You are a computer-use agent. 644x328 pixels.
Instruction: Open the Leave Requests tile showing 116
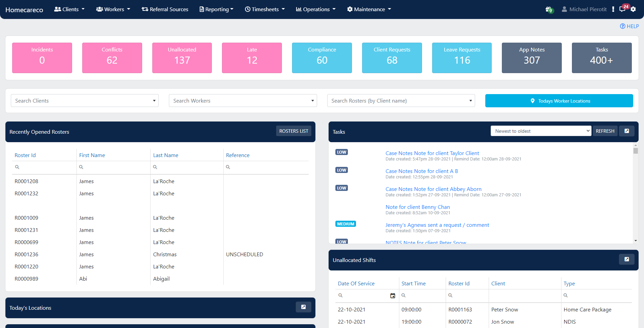[462, 58]
